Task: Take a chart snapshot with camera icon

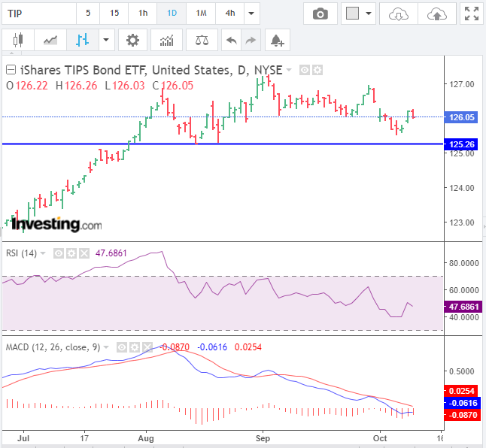Action: coord(320,14)
